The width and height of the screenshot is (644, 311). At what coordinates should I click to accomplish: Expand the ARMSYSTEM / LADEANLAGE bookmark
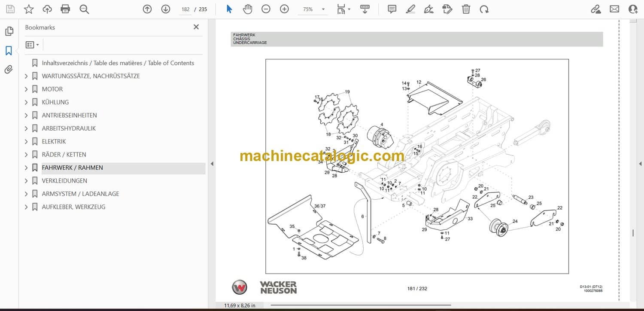(x=26, y=194)
